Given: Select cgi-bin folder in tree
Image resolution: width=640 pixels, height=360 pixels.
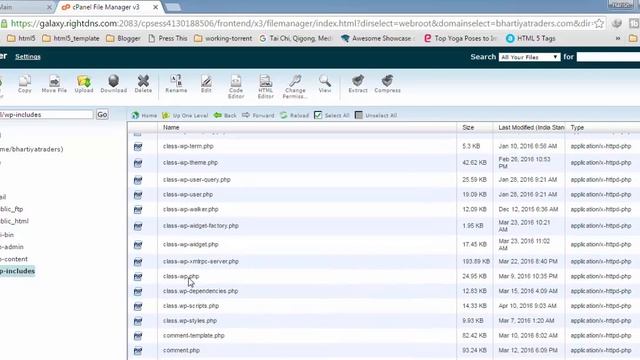Looking at the screenshot, I should click(x=7, y=235).
